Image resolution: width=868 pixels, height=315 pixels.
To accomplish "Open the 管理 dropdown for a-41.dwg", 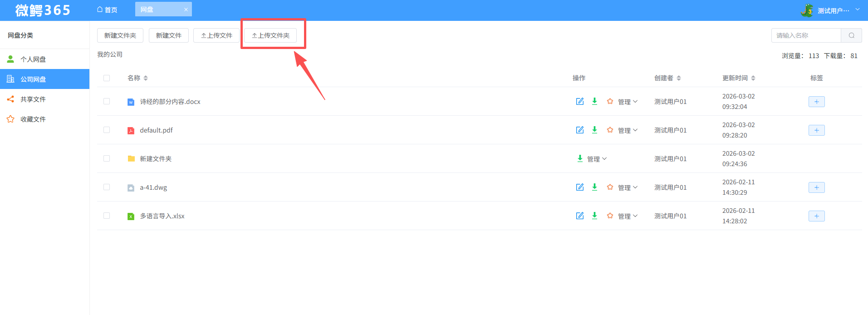I will pos(628,187).
